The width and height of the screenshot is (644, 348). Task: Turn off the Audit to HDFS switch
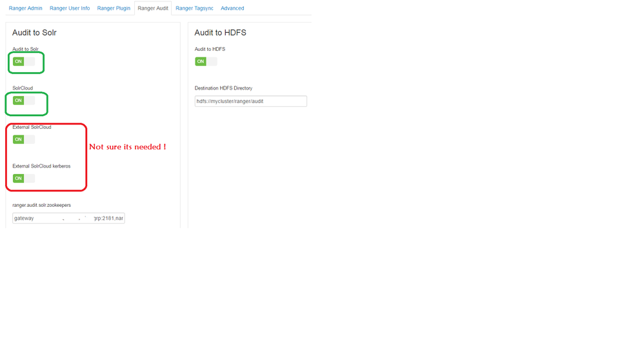point(206,62)
